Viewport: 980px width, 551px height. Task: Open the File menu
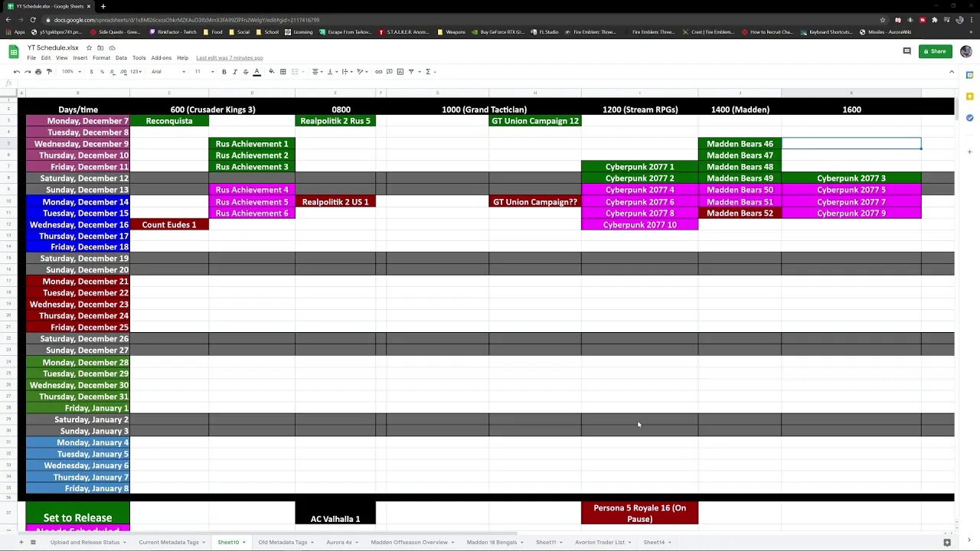point(31,58)
